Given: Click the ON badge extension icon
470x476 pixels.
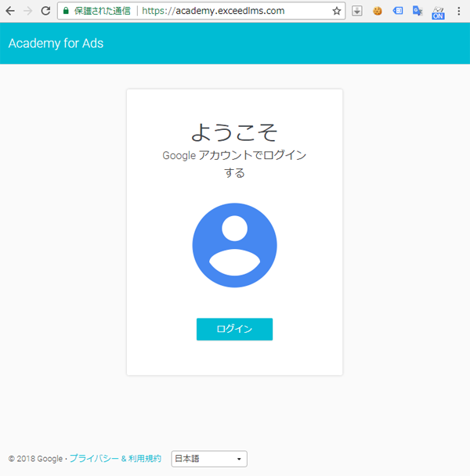Looking at the screenshot, I should click(438, 13).
